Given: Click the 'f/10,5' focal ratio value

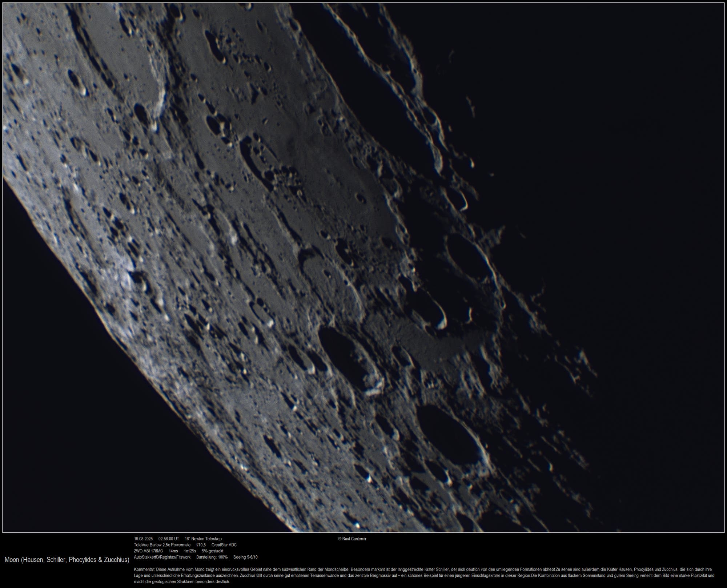Looking at the screenshot, I should tap(200, 545).
